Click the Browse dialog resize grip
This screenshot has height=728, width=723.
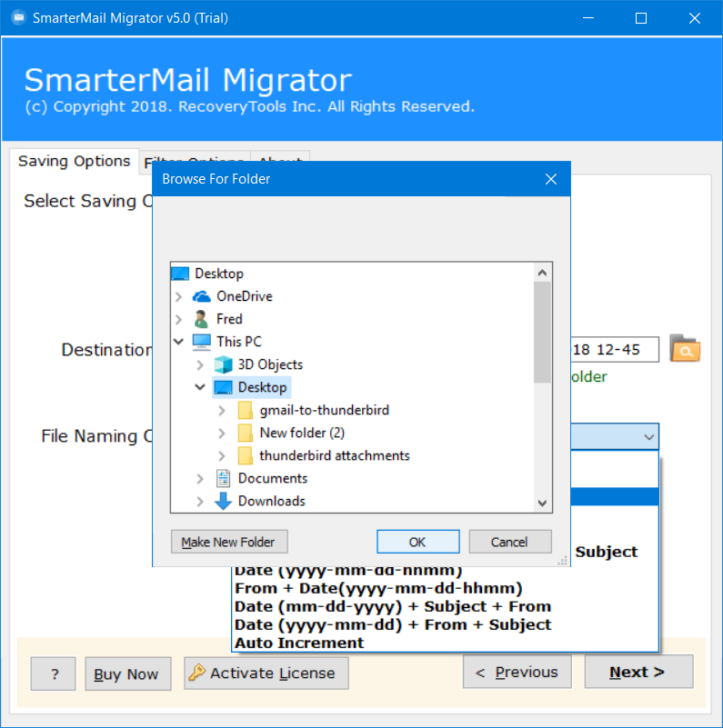(563, 561)
